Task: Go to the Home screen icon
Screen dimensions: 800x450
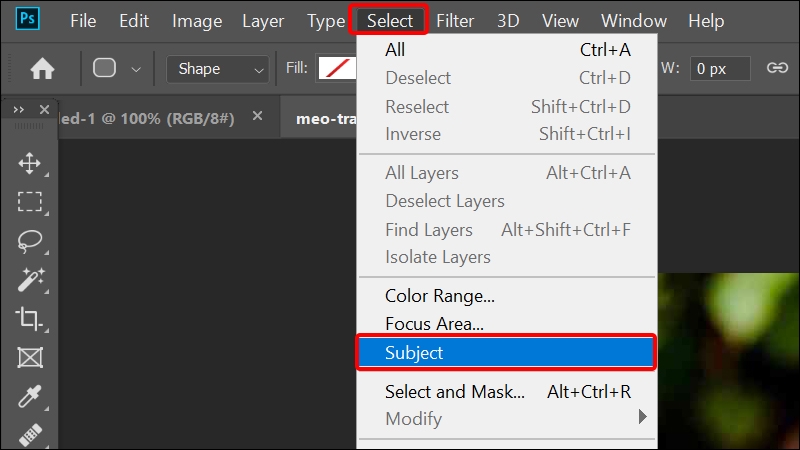Action: [x=42, y=68]
